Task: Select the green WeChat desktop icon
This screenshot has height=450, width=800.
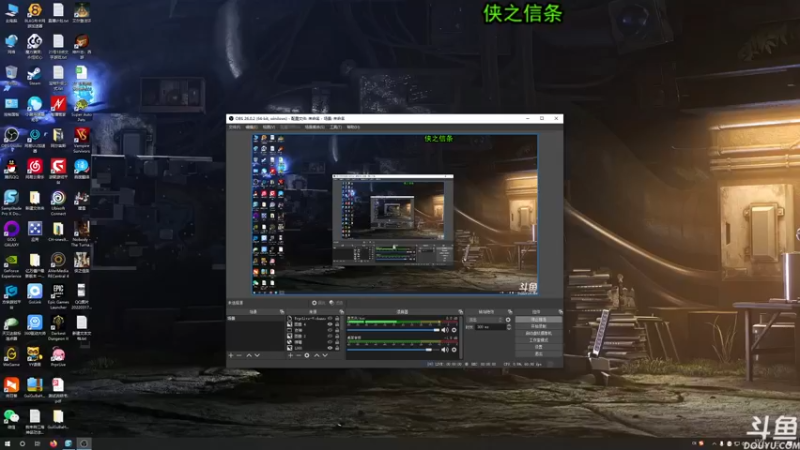Action: 11,418
